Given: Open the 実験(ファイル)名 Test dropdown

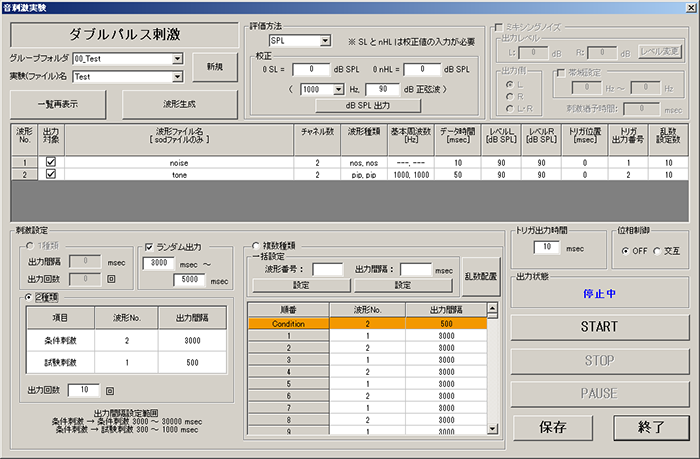Looking at the screenshot, I should (x=177, y=77).
